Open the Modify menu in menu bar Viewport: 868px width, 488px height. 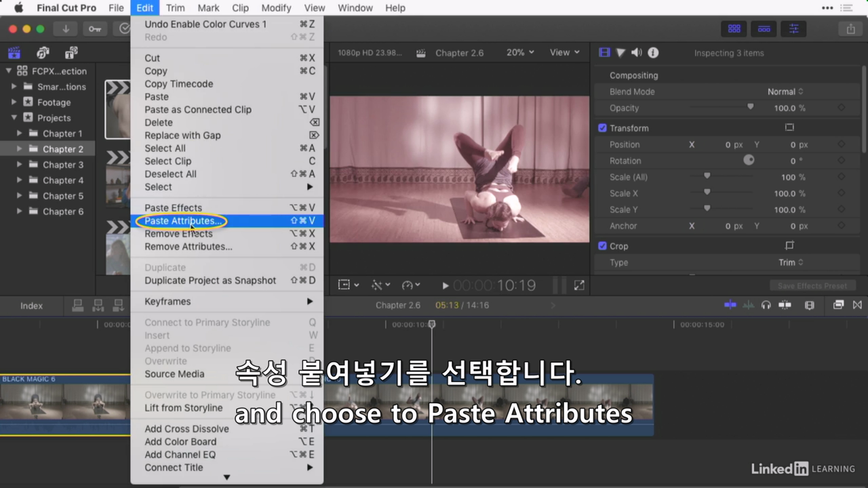(276, 8)
